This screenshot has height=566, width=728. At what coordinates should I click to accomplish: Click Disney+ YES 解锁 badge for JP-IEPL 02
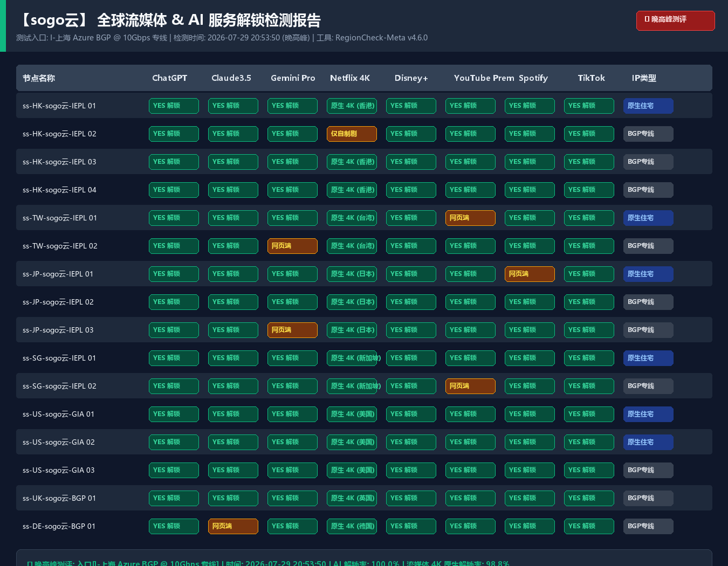coord(411,302)
